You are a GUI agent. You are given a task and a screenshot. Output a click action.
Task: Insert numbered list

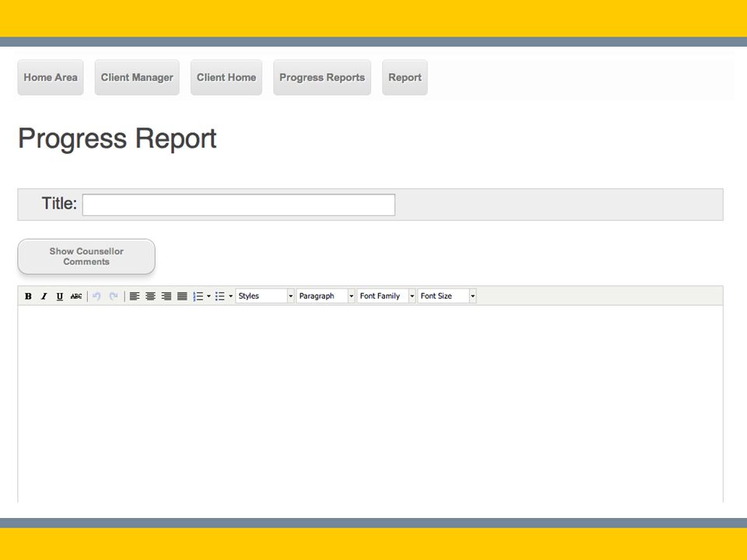198,296
